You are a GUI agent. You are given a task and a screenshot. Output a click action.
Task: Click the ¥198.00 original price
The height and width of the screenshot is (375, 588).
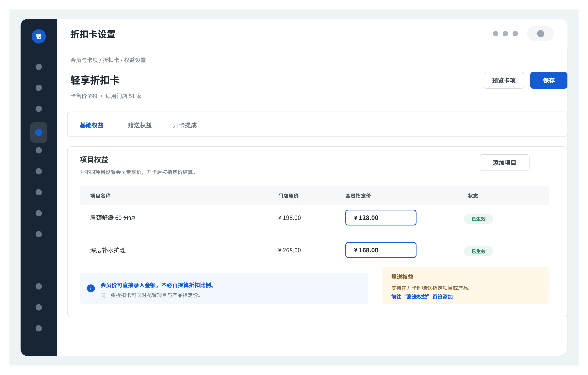click(289, 218)
